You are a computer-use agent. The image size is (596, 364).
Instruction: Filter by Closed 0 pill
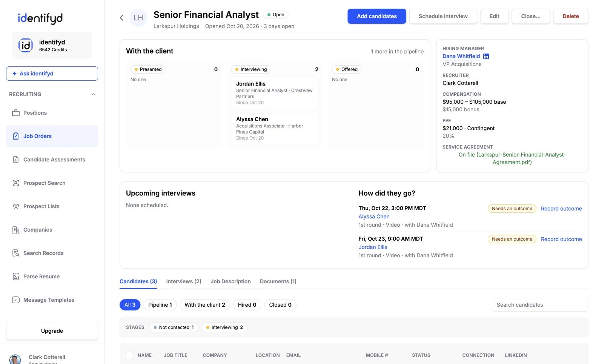280,305
